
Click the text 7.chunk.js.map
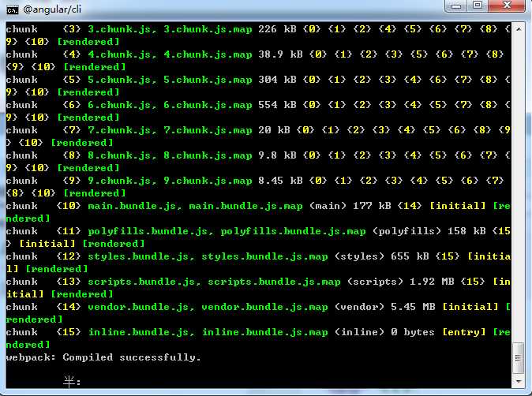208,130
